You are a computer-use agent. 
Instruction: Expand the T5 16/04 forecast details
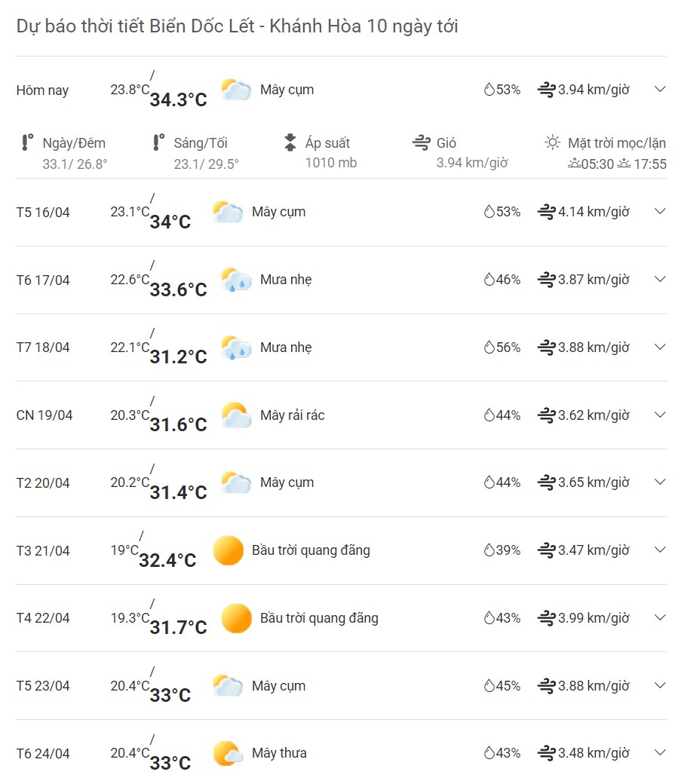tap(660, 211)
